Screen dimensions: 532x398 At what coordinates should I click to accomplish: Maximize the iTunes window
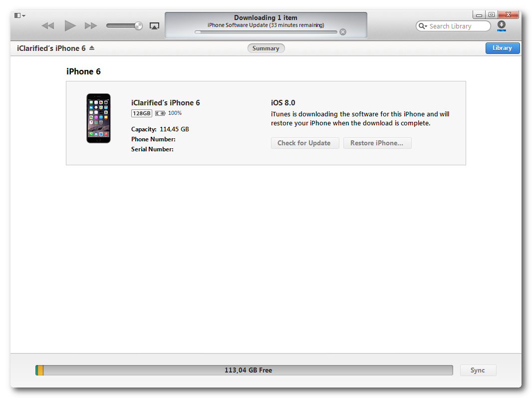(x=491, y=14)
